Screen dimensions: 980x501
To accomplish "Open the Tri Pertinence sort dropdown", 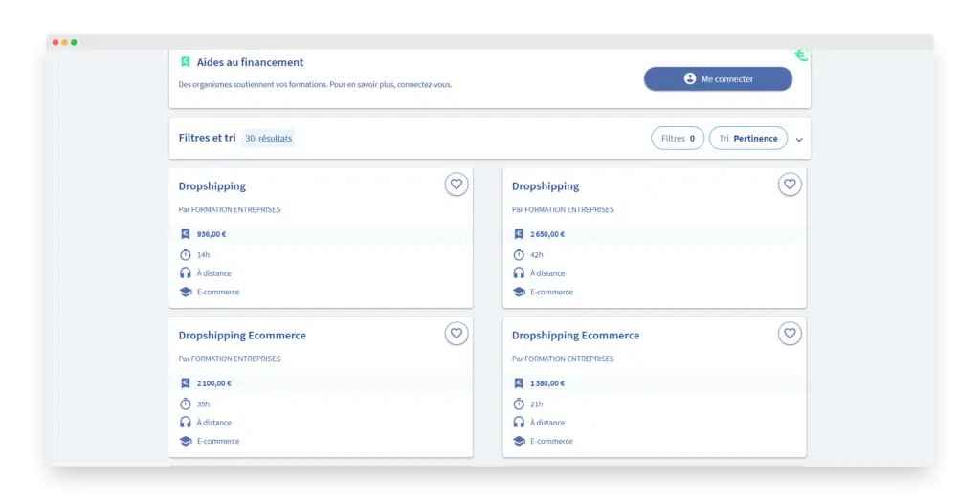I will [x=748, y=139].
